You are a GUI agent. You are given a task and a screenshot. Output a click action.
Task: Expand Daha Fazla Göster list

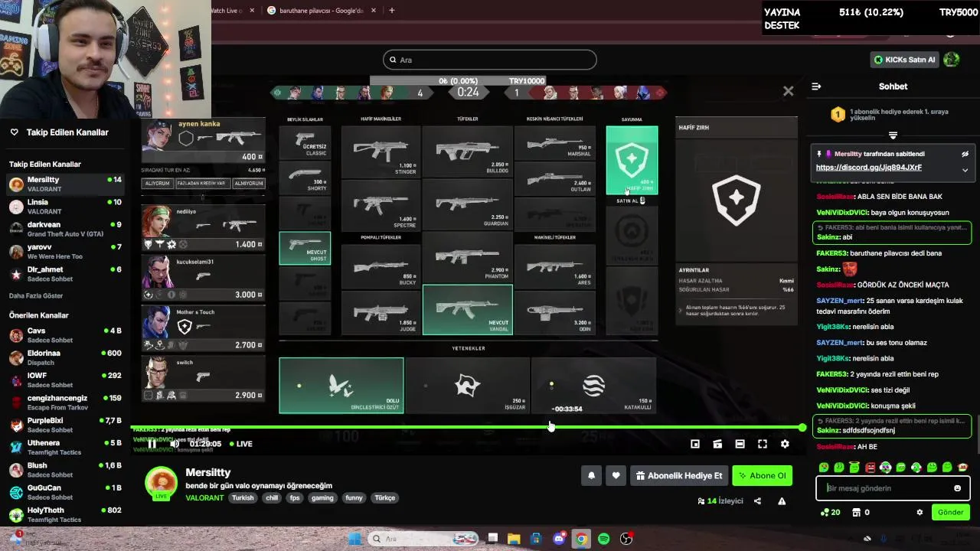pos(36,296)
